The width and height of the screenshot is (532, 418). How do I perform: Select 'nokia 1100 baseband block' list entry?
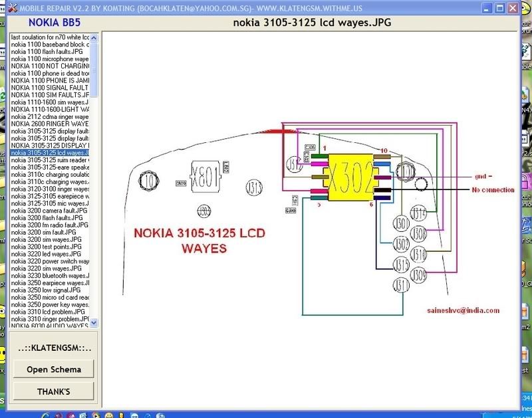coord(50,45)
